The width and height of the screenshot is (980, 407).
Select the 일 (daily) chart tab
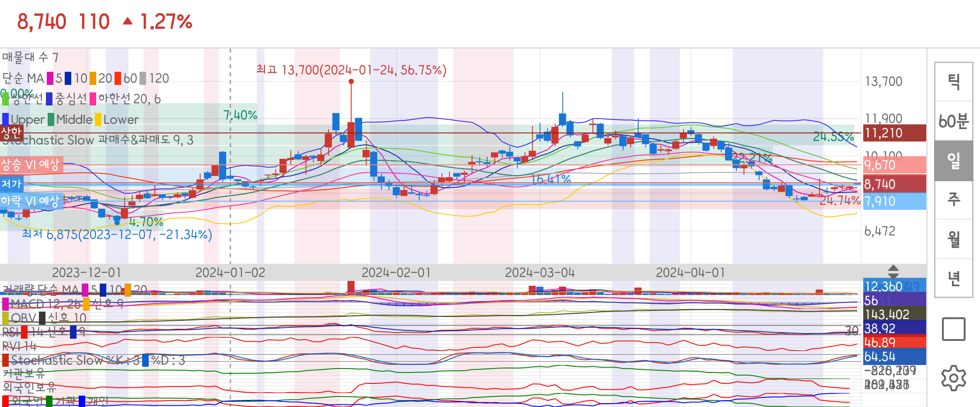point(953,161)
